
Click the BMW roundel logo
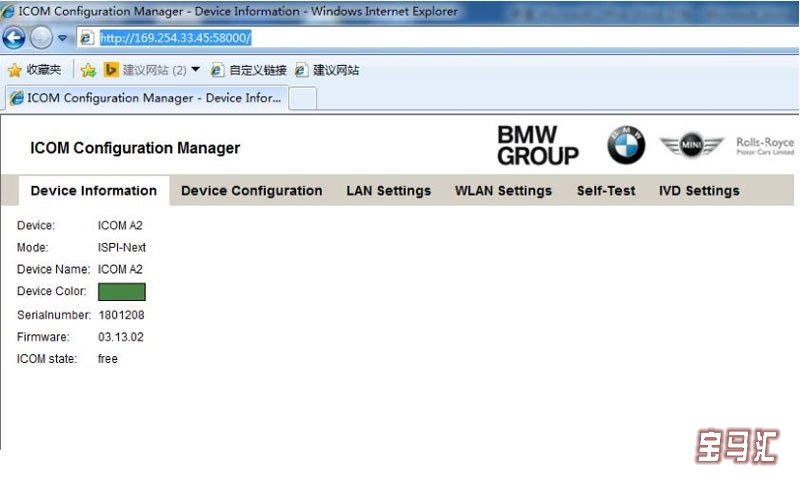tap(626, 145)
